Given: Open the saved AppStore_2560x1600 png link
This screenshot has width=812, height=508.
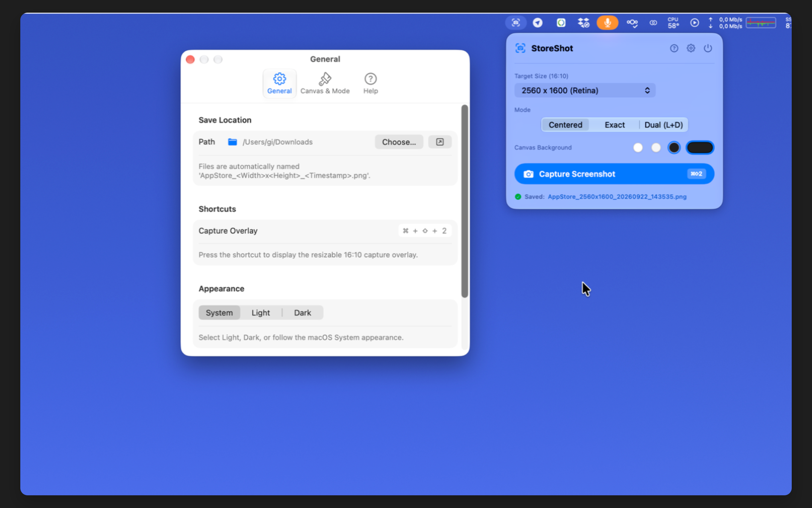Looking at the screenshot, I should (x=617, y=197).
